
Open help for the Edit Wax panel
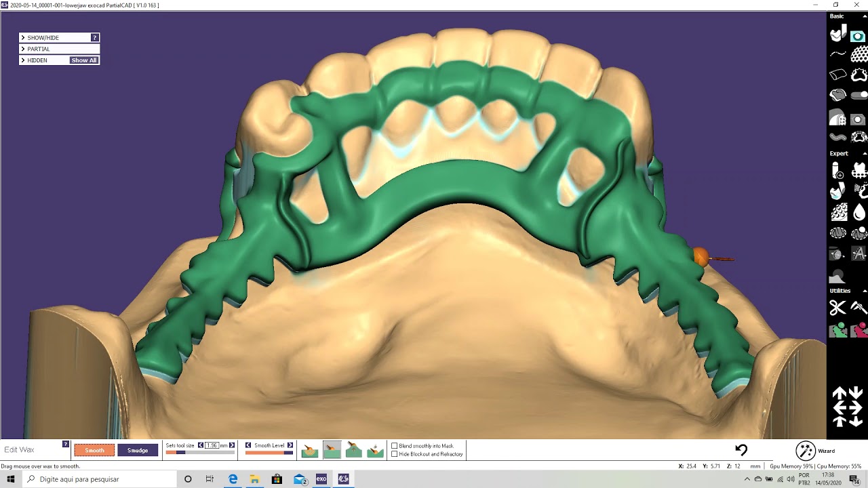66,444
